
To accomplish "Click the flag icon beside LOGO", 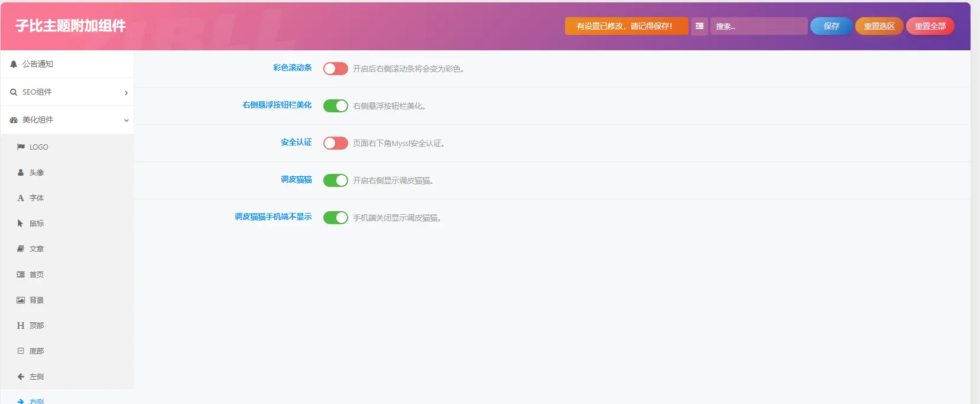I will pyautogui.click(x=21, y=147).
